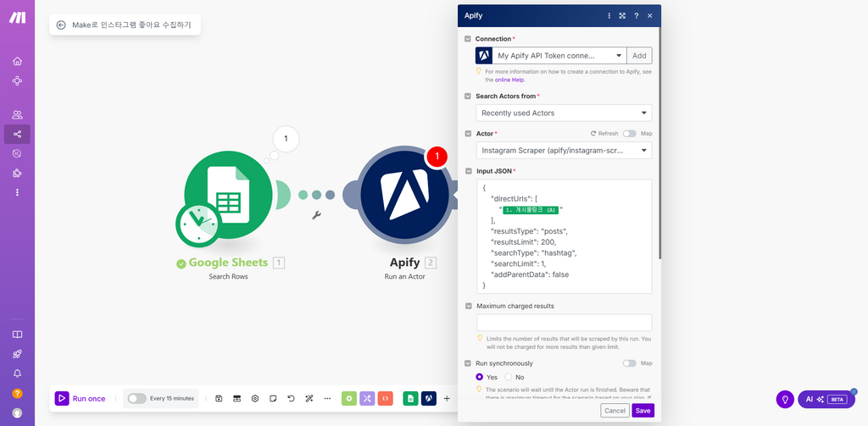Click the Save button
The width and height of the screenshot is (868, 426).
pos(643,411)
